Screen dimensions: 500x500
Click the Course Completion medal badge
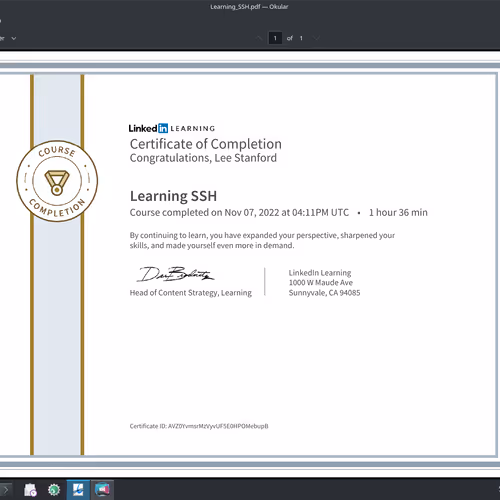[x=57, y=181]
